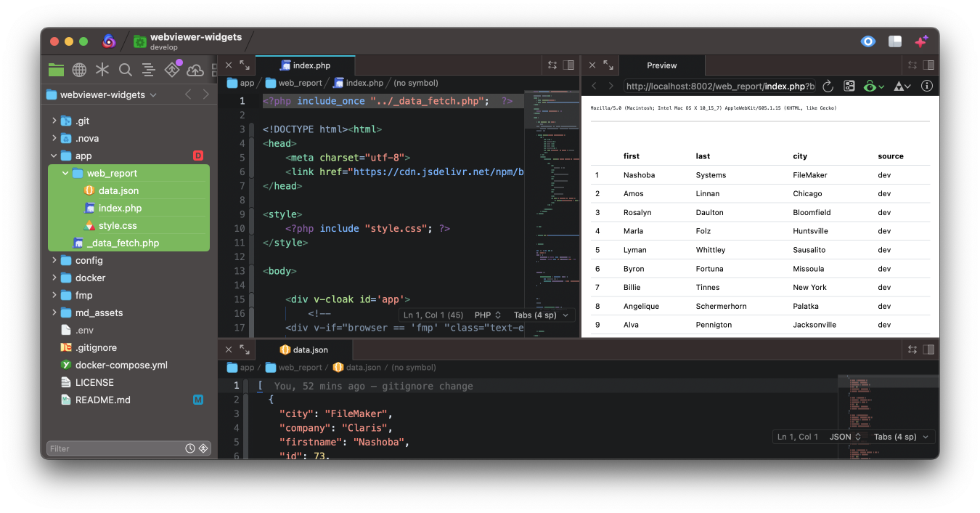Collapse the app folder

[54, 155]
